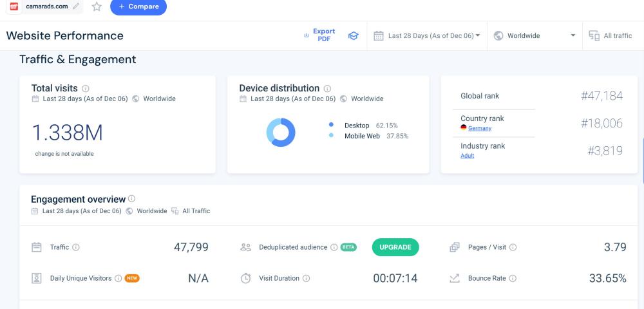644x309 pixels.
Task: Click info icon next to Daily Unique Visitors
Action: pyautogui.click(x=118, y=279)
